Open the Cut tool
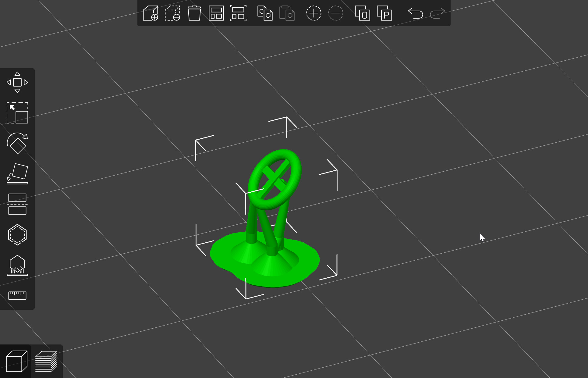The width and height of the screenshot is (588, 378). [x=17, y=204]
